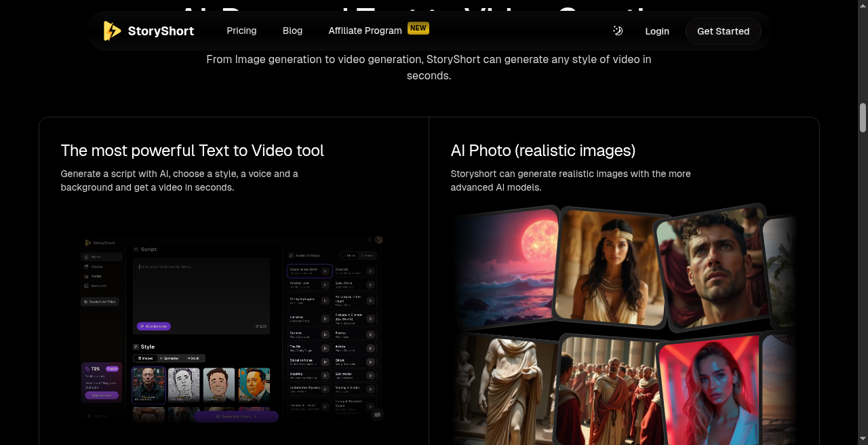868x445 pixels.
Task: Go to the Blog page
Action: [x=292, y=31]
